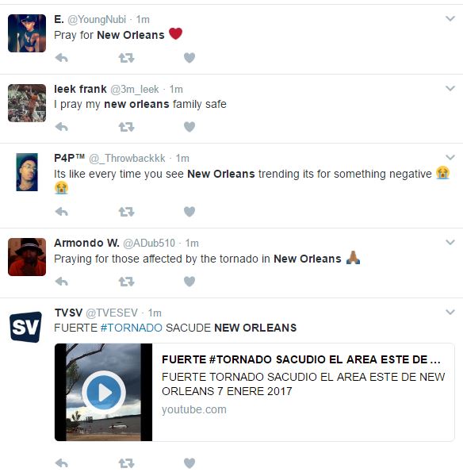Image resolution: width=463 pixels, height=476 pixels.
Task: Reply to E.'s Pray for New Orleans tweet
Action: click(x=62, y=58)
